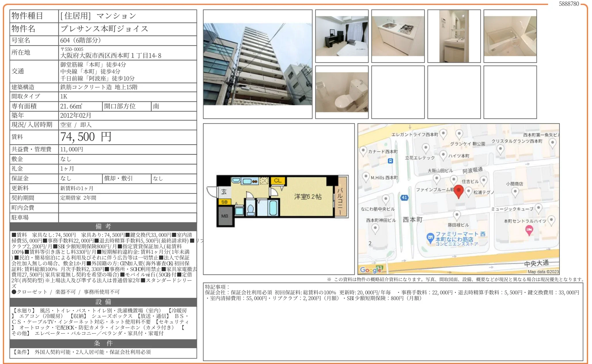This screenshot has width=592, height=364.
Task: Open the bedroom interior photo thumbnail
Action: (x=342, y=36)
